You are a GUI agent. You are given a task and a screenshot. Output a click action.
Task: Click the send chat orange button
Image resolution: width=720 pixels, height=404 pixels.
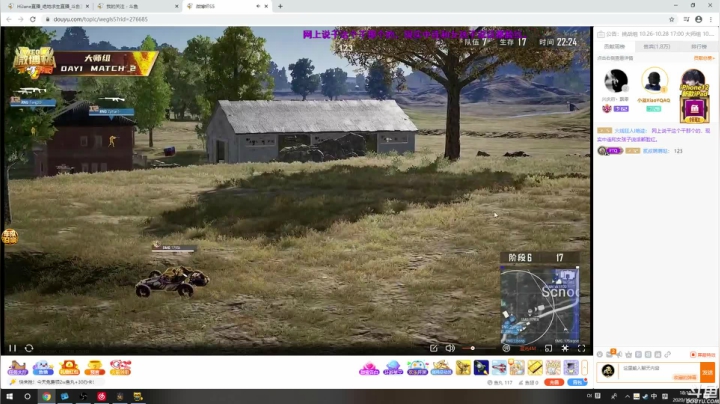tap(707, 372)
